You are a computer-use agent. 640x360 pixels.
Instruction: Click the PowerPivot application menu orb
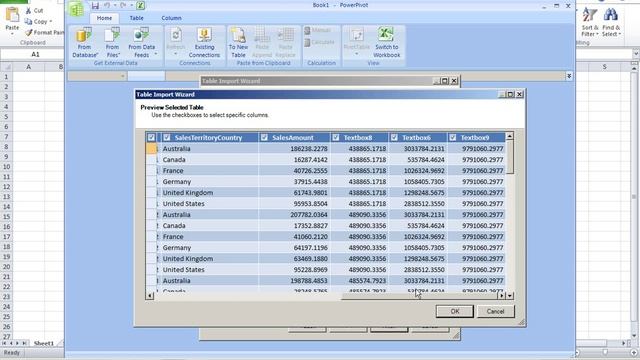(x=76, y=9)
